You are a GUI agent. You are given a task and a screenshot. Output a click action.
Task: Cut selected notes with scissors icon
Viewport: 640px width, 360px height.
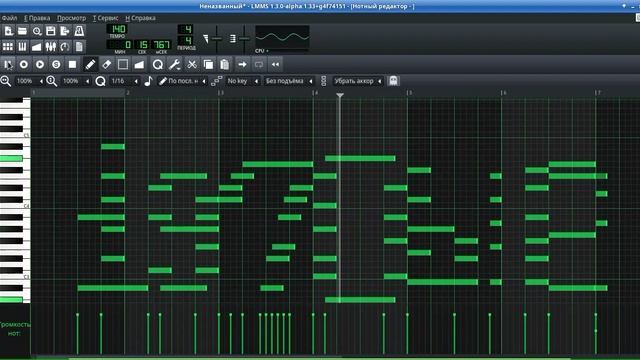tap(192, 64)
